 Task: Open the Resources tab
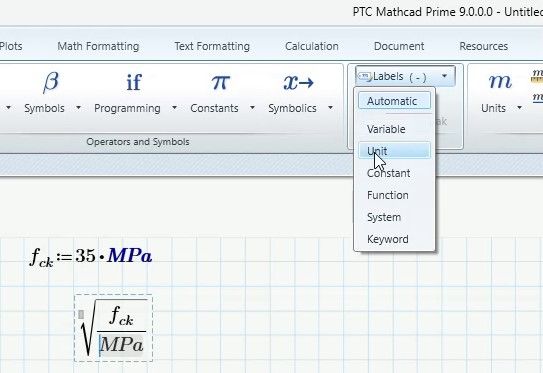pos(483,46)
